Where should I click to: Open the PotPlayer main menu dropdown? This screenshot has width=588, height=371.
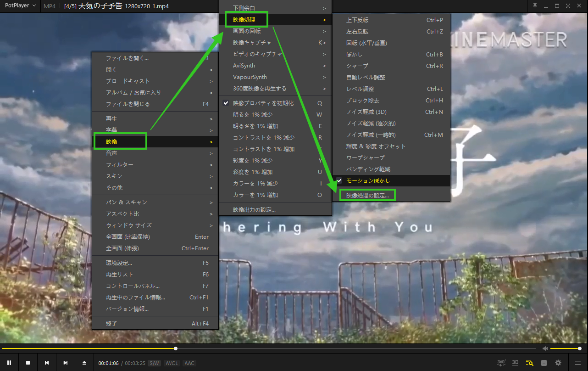click(20, 6)
